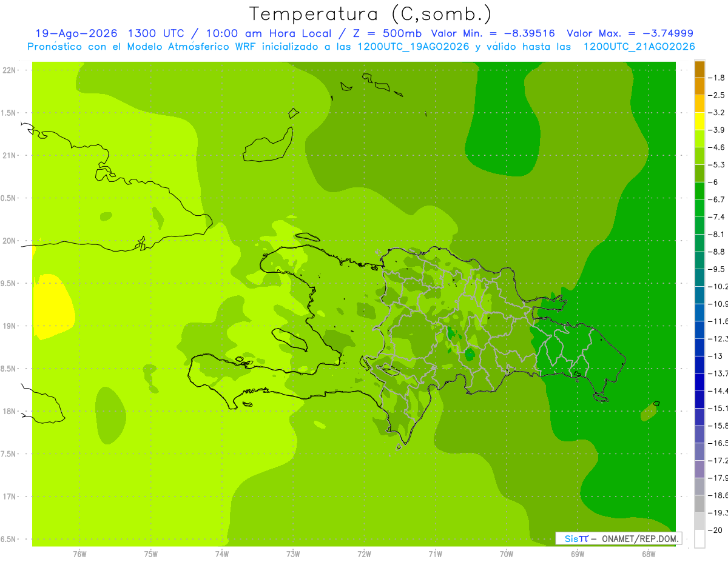Select the '70W' longitude label
The width and height of the screenshot is (728, 562).
(x=507, y=554)
